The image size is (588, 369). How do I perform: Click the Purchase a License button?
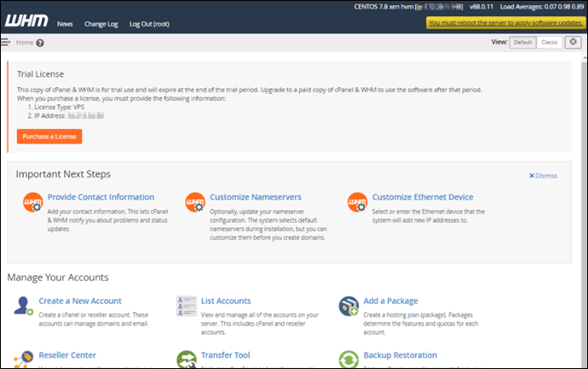50,137
